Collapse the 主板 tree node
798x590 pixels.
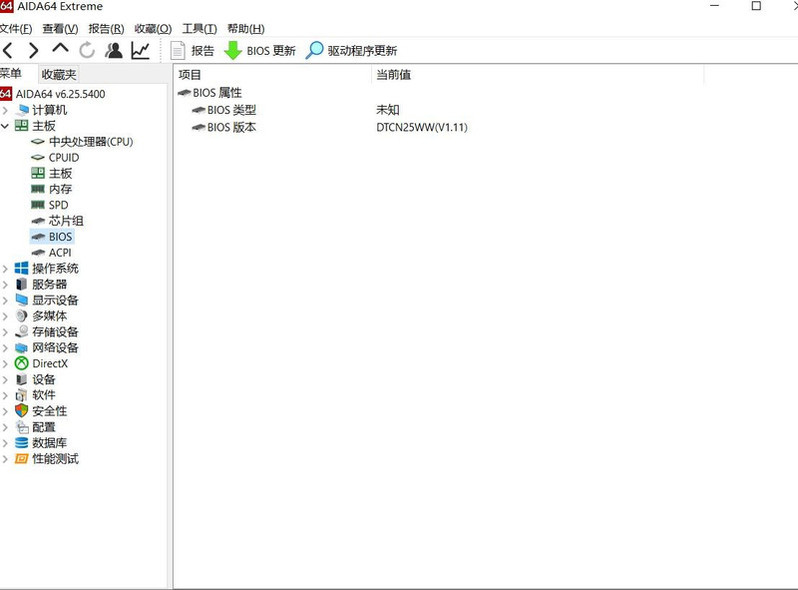(x=6, y=126)
